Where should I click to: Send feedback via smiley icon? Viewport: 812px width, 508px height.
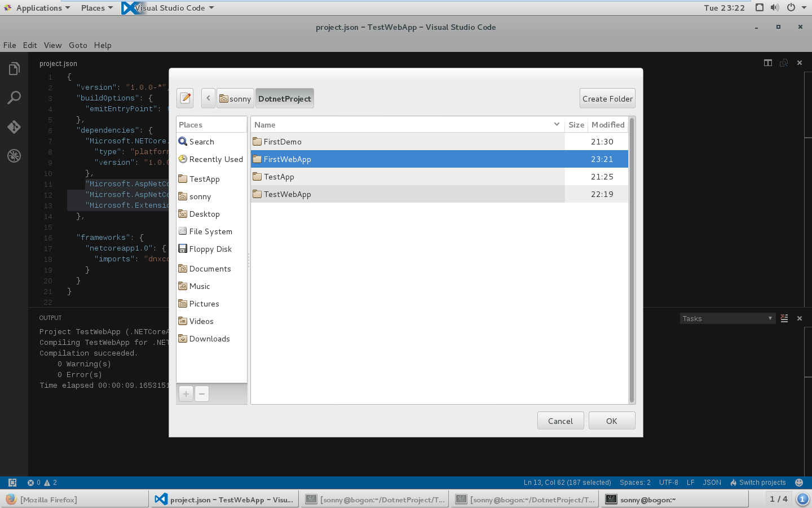[799, 483]
